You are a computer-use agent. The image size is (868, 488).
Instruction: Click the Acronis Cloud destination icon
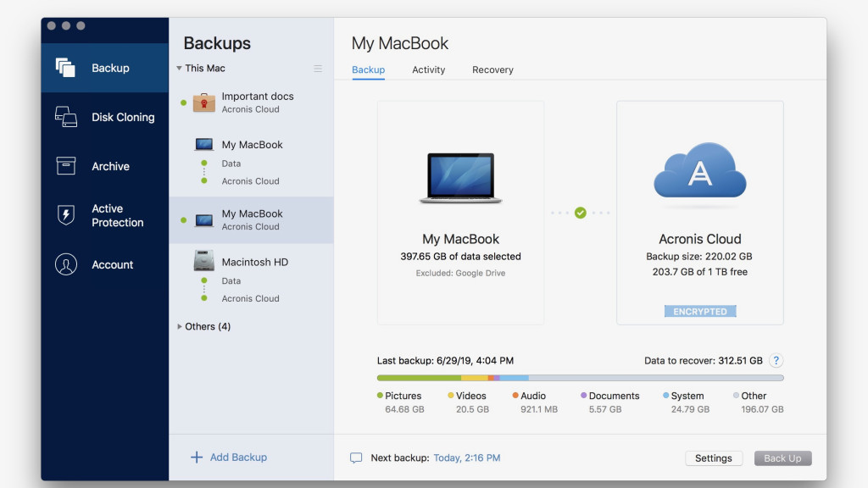pyautogui.click(x=699, y=173)
